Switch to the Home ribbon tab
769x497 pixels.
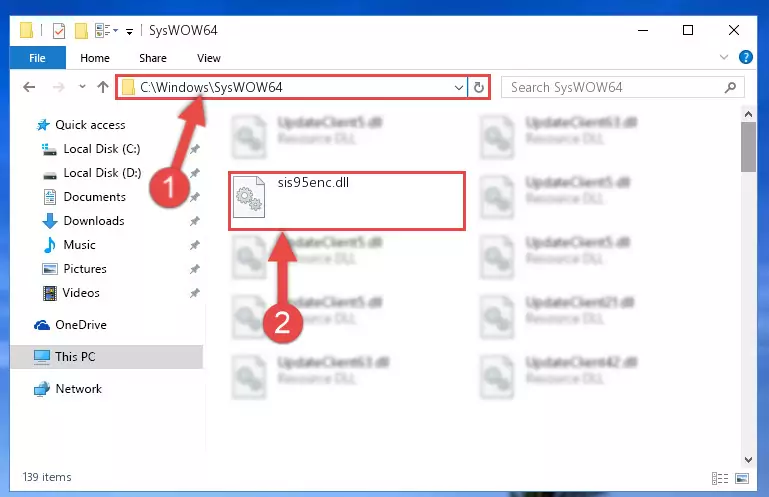(x=95, y=58)
